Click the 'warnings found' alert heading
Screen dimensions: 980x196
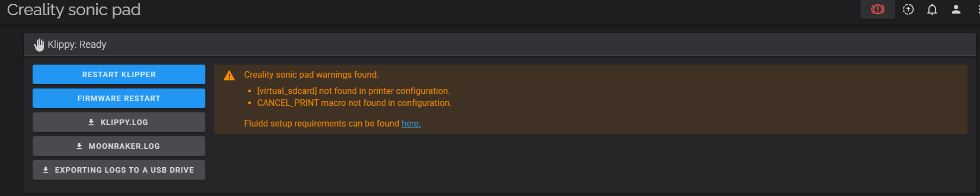coord(311,75)
